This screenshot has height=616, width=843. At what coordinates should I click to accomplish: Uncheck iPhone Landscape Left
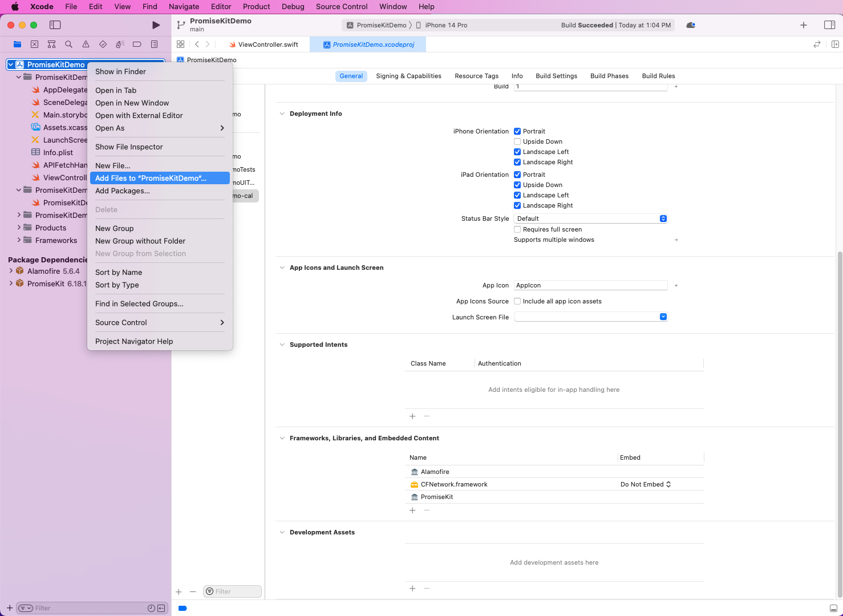point(517,152)
